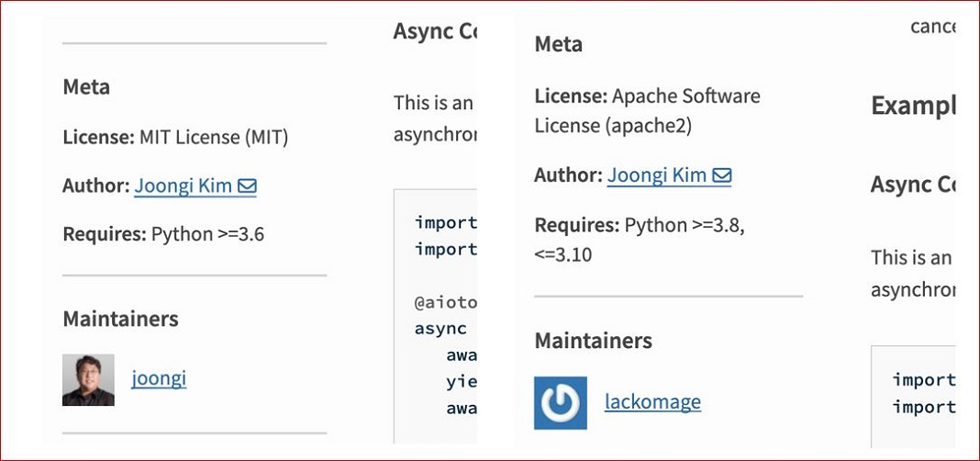Visit the joongi maintainer profile link
This screenshot has width=980, height=461.
click(159, 378)
